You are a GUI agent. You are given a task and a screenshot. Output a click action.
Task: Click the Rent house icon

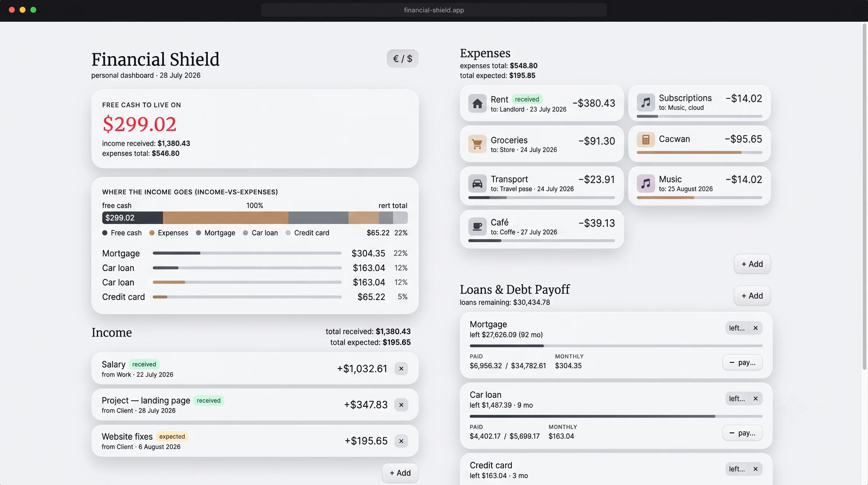pos(477,103)
